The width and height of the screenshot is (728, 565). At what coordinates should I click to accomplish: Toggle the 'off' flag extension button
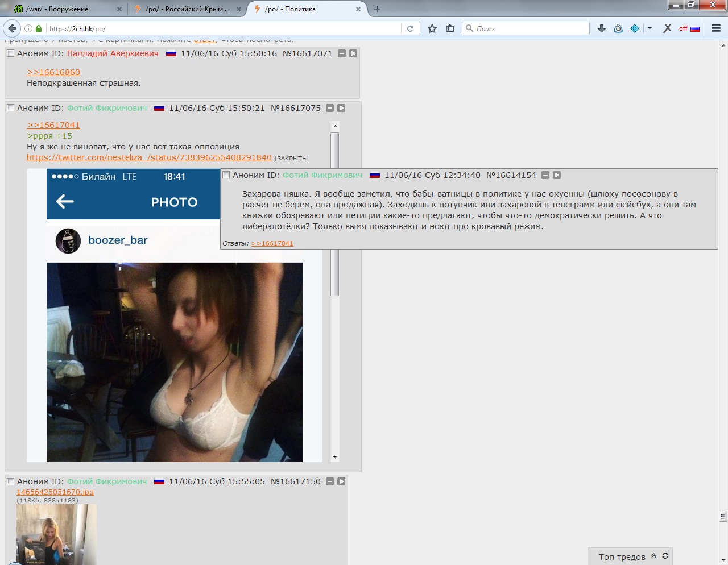tap(689, 28)
